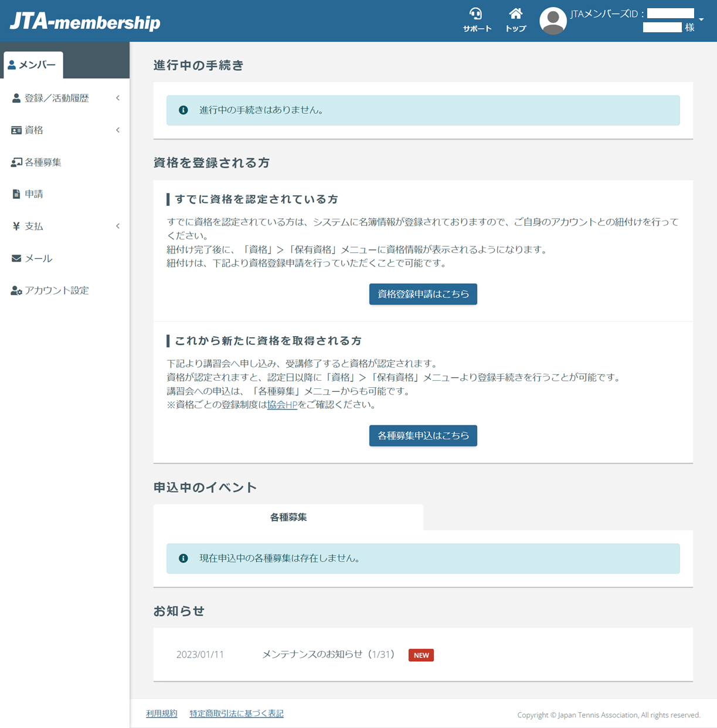717x728 pixels.
Task: Open the 資格 sidebar menu
Action: coord(35,130)
